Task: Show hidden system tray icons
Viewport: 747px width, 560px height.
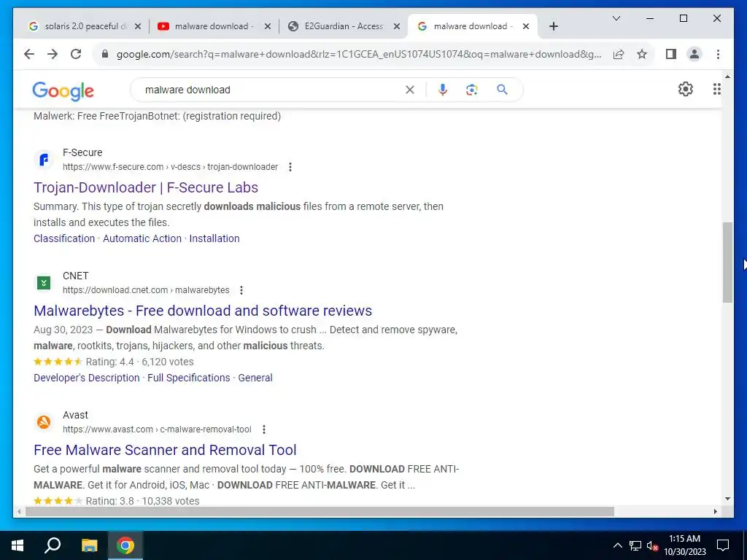Action: [617, 545]
